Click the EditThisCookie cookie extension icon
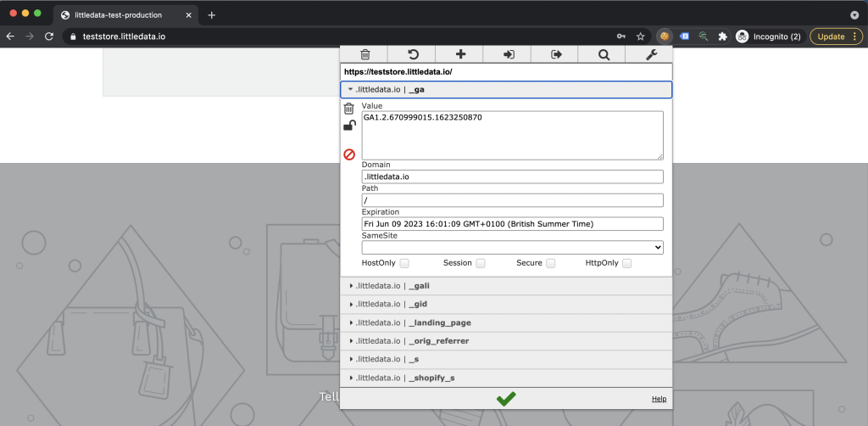The width and height of the screenshot is (868, 426). [x=665, y=36]
